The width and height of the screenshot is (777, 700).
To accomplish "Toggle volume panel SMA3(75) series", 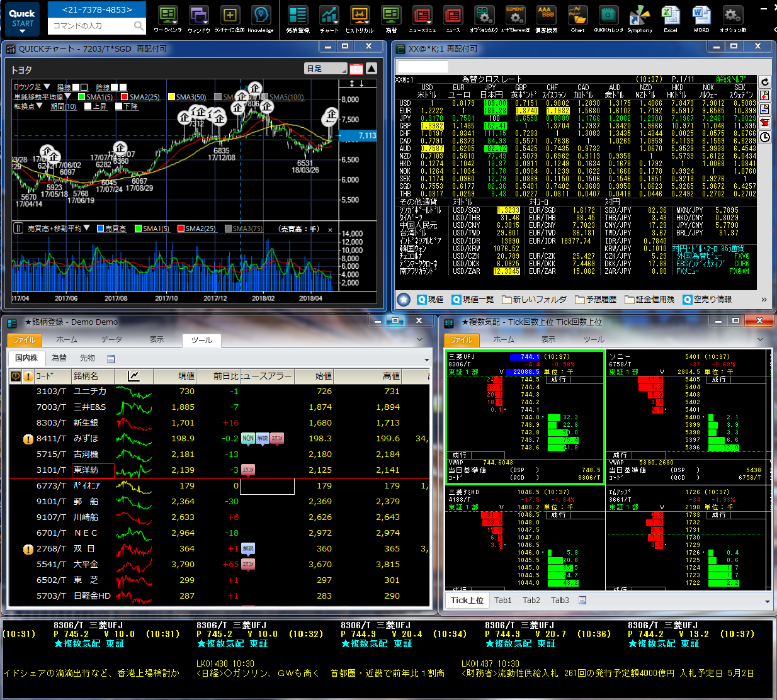I will [x=244, y=229].
